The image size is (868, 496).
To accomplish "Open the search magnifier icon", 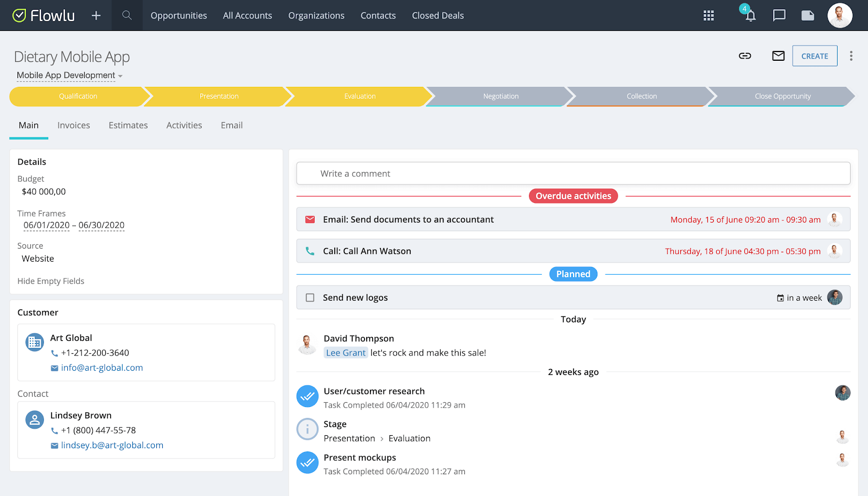I will click(x=127, y=15).
